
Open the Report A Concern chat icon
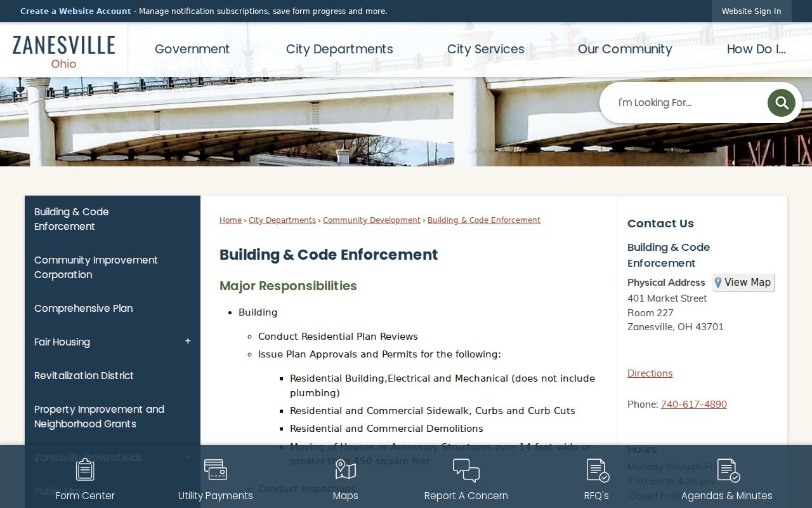(x=466, y=470)
